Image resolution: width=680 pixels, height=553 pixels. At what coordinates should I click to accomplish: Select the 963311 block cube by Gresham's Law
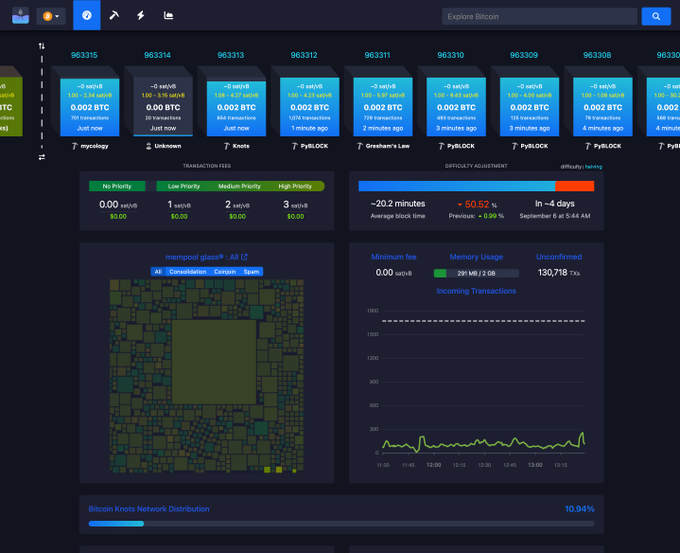[382, 107]
